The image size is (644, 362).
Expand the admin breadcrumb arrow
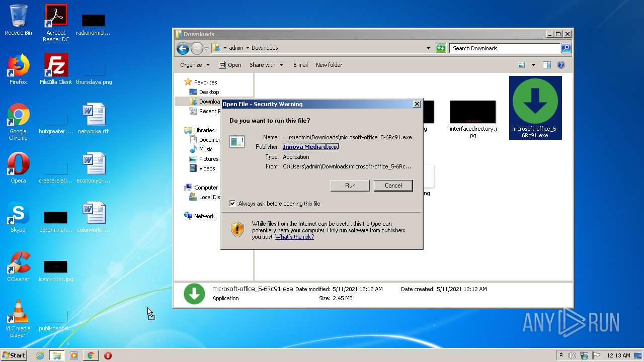(x=248, y=48)
